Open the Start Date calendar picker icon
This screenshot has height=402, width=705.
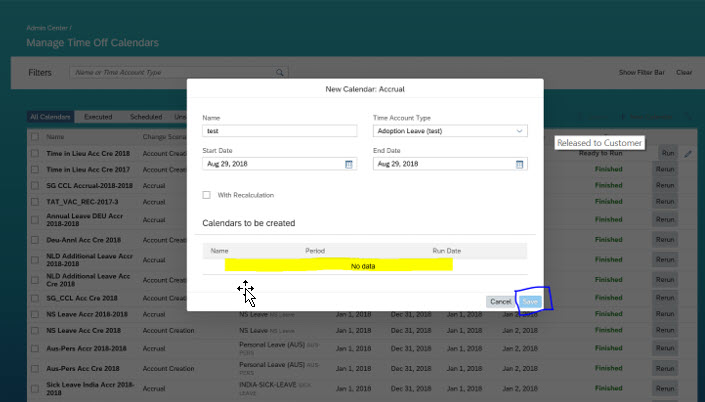coord(348,165)
